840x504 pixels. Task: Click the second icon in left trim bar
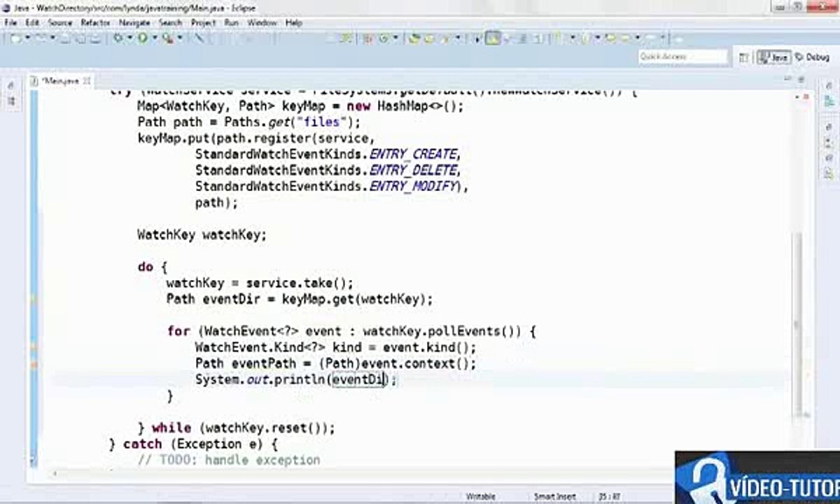tap(11, 102)
